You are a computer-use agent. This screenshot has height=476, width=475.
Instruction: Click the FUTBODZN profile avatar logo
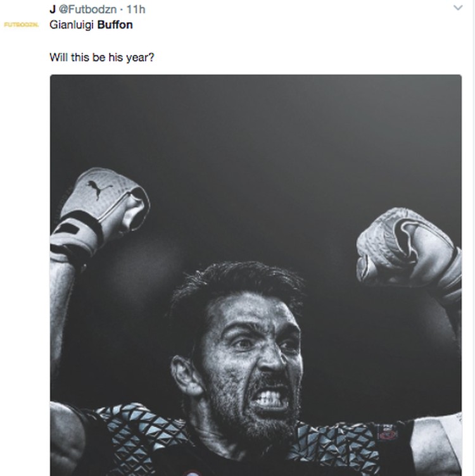[x=22, y=25]
